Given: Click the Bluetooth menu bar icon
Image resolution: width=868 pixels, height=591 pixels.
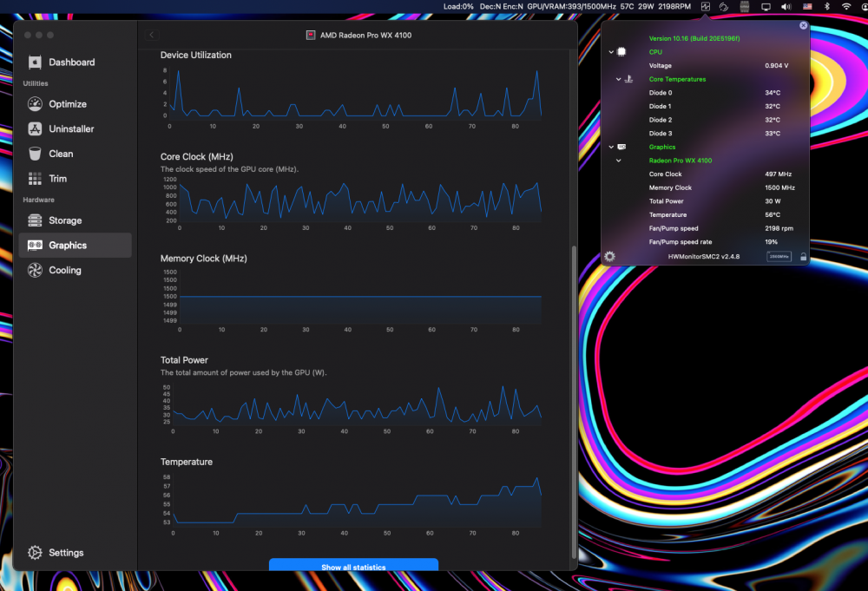Looking at the screenshot, I should click(x=827, y=7).
